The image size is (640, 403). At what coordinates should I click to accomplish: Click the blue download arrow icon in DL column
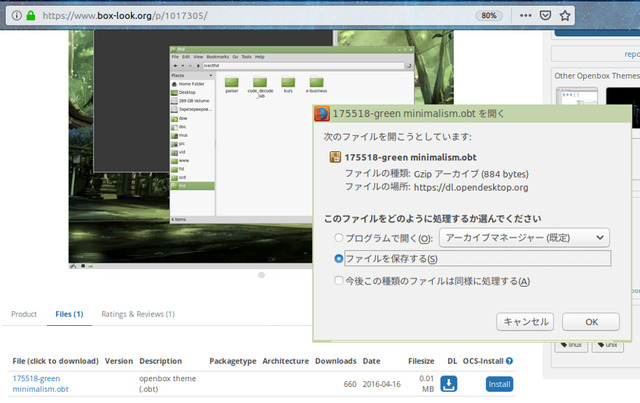tap(449, 384)
